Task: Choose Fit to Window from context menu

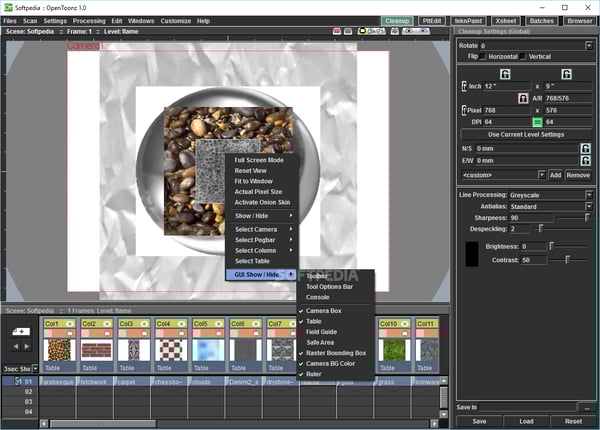Action: (261, 181)
